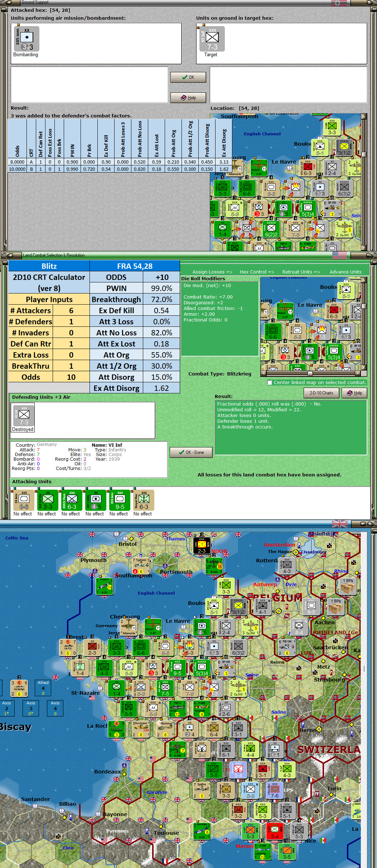This screenshot has height=868, width=377.
Task: Select IX Arm 8-6 attacking unit
Action: pos(24,500)
